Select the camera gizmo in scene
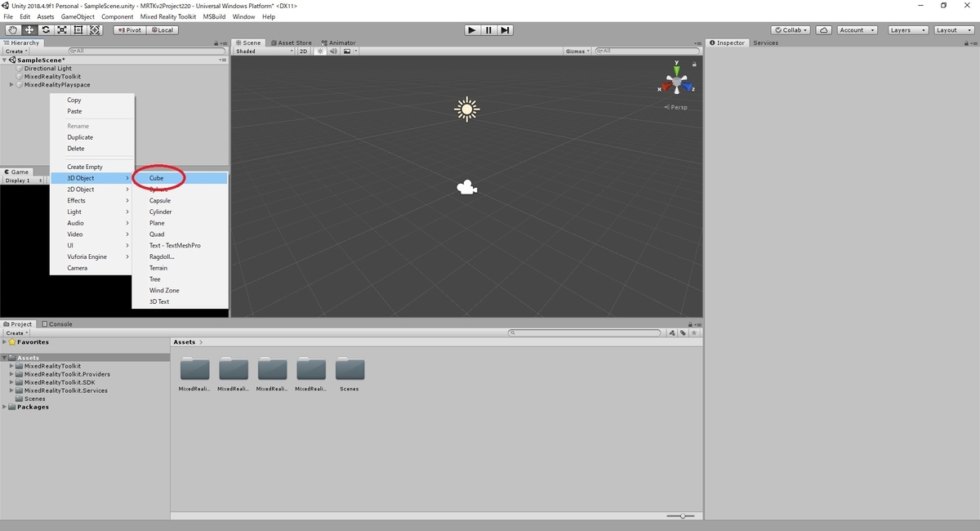980x531 pixels. pyautogui.click(x=466, y=188)
